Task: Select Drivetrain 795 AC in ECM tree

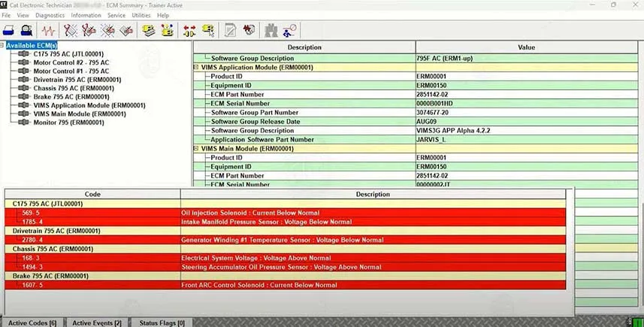Action: (x=75, y=80)
